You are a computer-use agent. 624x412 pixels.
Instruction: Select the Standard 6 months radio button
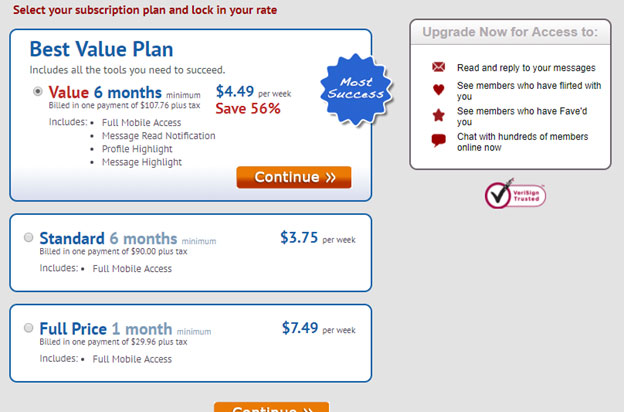click(28, 238)
